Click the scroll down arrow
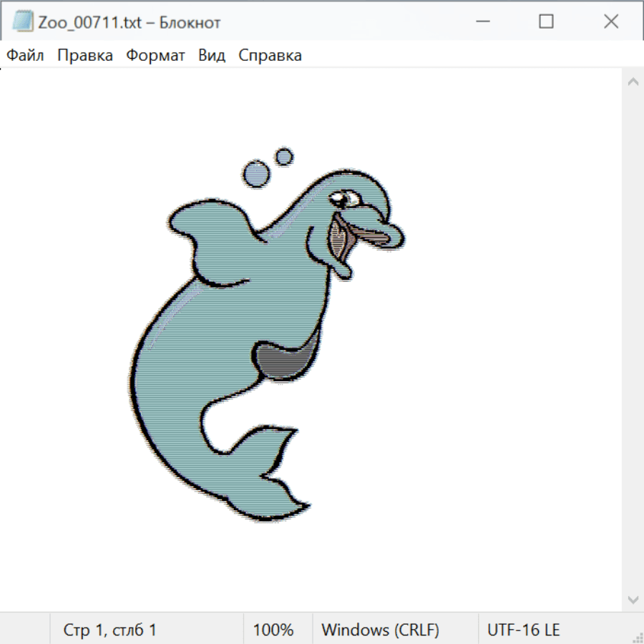Image resolution: width=644 pixels, height=644 pixels. pyautogui.click(x=633, y=598)
